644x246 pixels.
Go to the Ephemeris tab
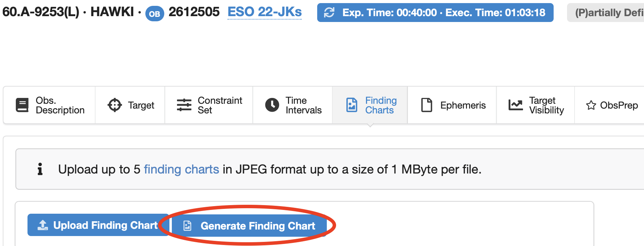tap(463, 105)
